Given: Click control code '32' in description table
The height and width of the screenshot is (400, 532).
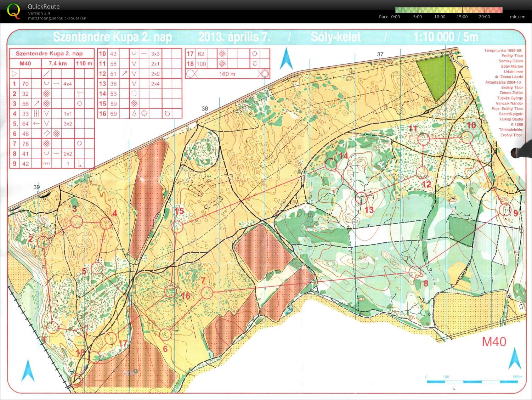Looking at the screenshot, I should click(25, 94).
